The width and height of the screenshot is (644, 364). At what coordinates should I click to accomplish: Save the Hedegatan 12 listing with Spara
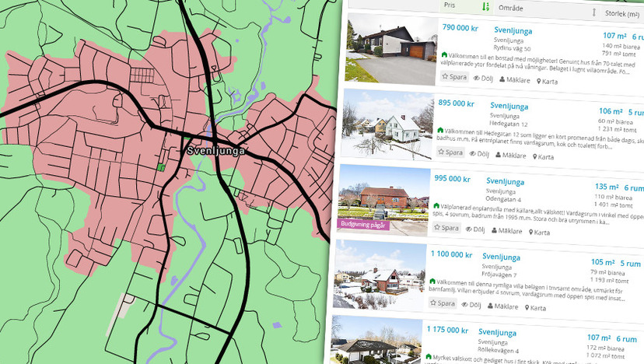pyautogui.click(x=450, y=152)
